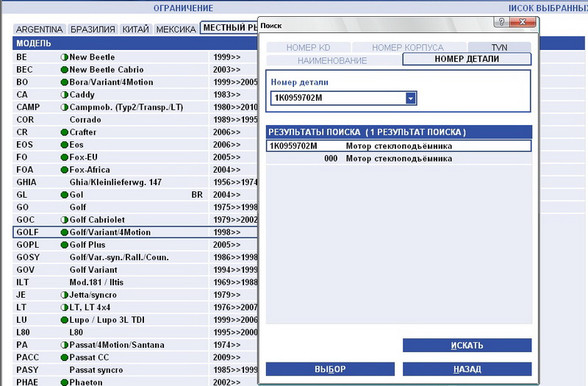This screenshot has width=588, height=386.
Task: Click the green circle icon next to New Beetle Cabrio
Action: coord(64,70)
